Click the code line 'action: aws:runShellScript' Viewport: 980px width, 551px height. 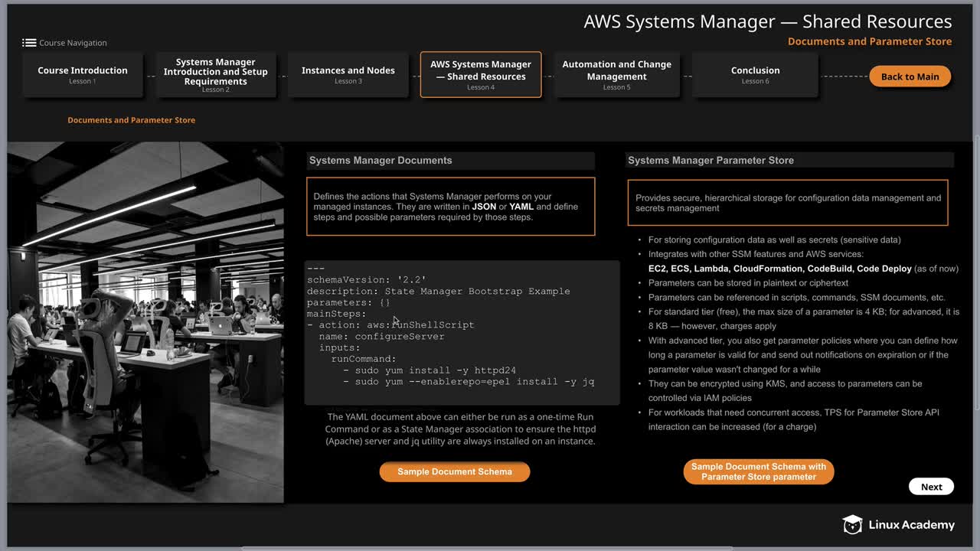390,325
